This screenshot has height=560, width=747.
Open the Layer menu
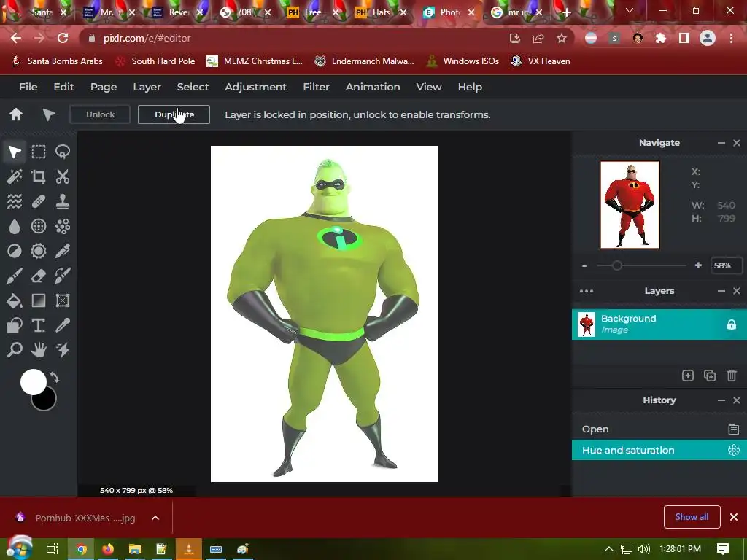(147, 87)
